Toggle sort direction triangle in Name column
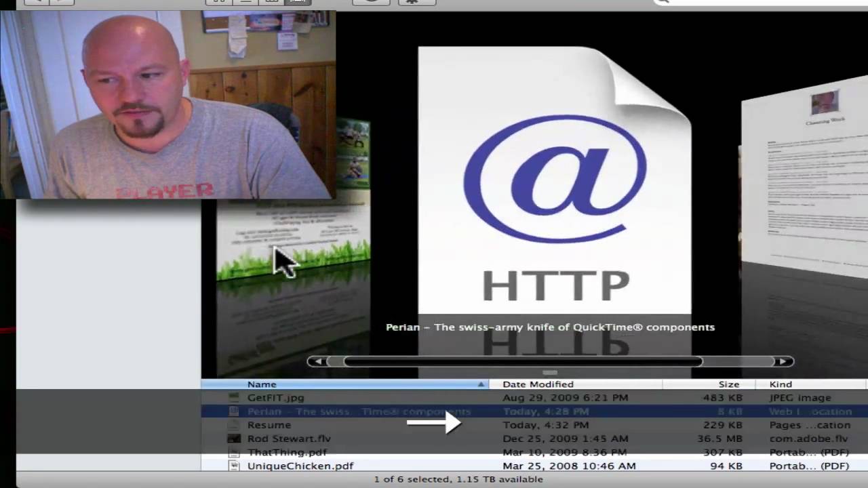Image resolution: width=868 pixels, height=488 pixels. click(481, 384)
